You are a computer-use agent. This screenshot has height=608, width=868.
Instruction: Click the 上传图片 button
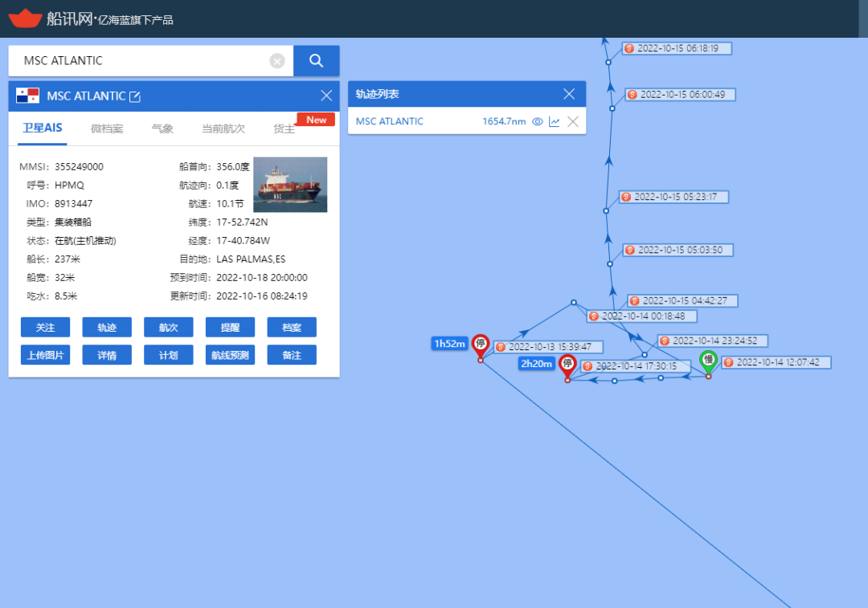pyautogui.click(x=45, y=355)
